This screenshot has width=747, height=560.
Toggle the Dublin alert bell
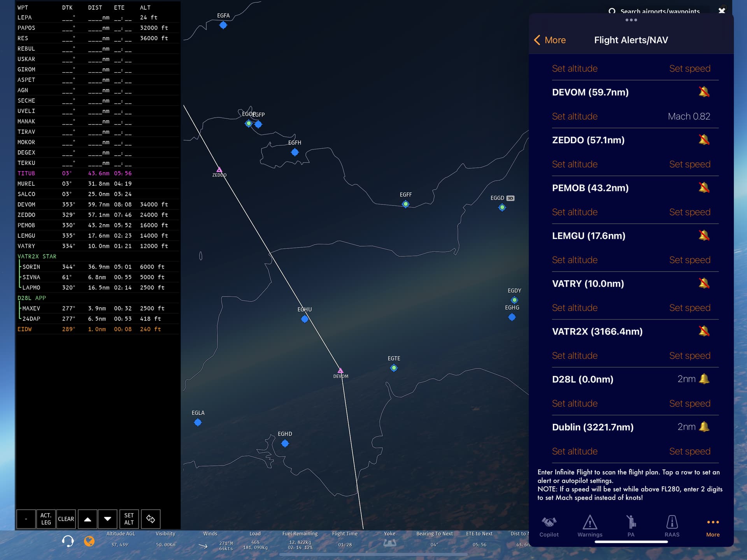click(x=704, y=427)
